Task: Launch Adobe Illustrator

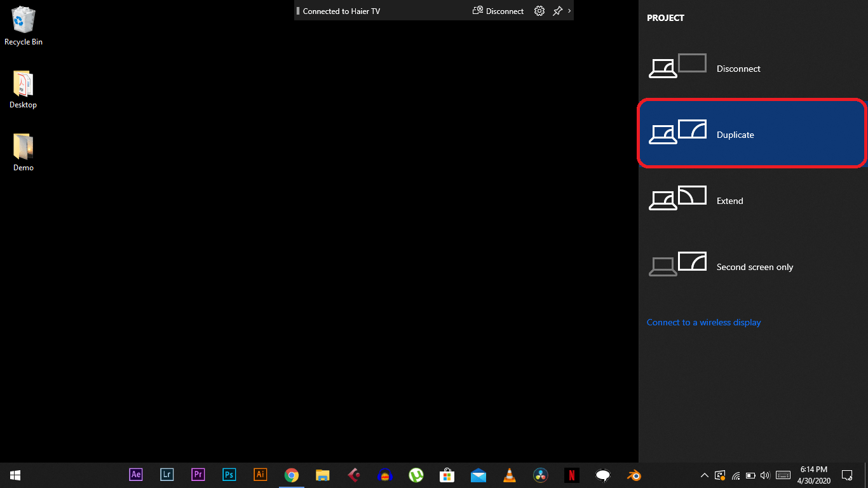Action: pyautogui.click(x=260, y=475)
